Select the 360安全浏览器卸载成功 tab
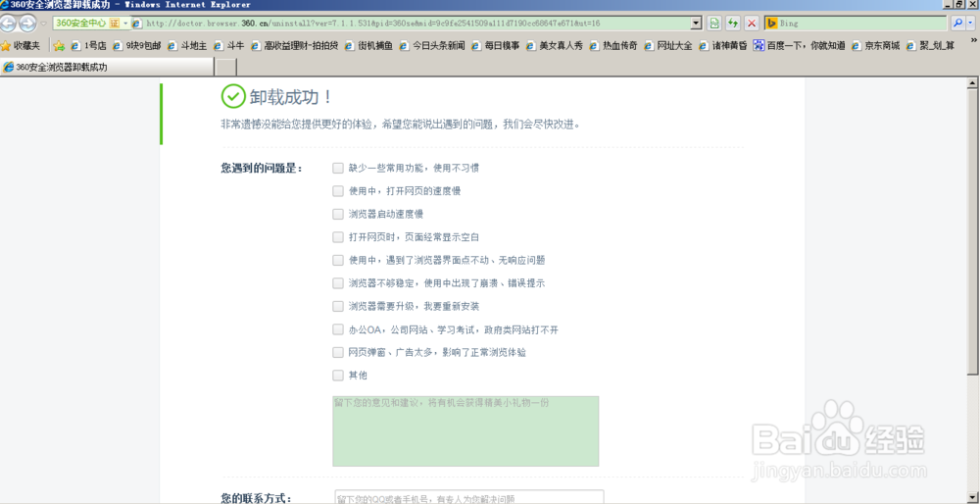Image resolution: width=980 pixels, height=504 pixels. pyautogui.click(x=107, y=67)
